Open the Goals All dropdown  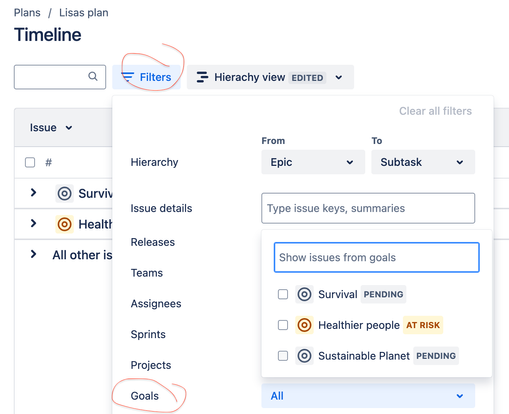pyautogui.click(x=368, y=396)
